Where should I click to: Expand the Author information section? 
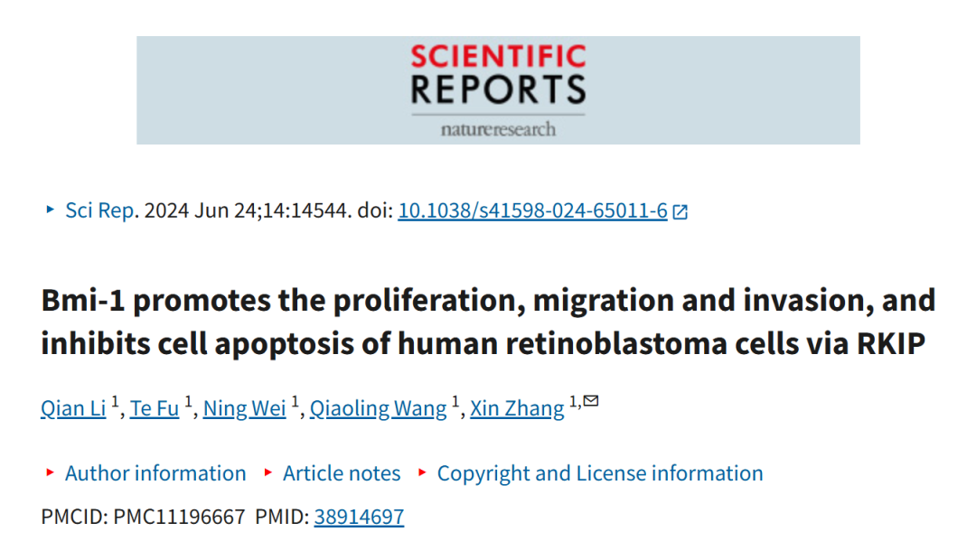point(155,473)
